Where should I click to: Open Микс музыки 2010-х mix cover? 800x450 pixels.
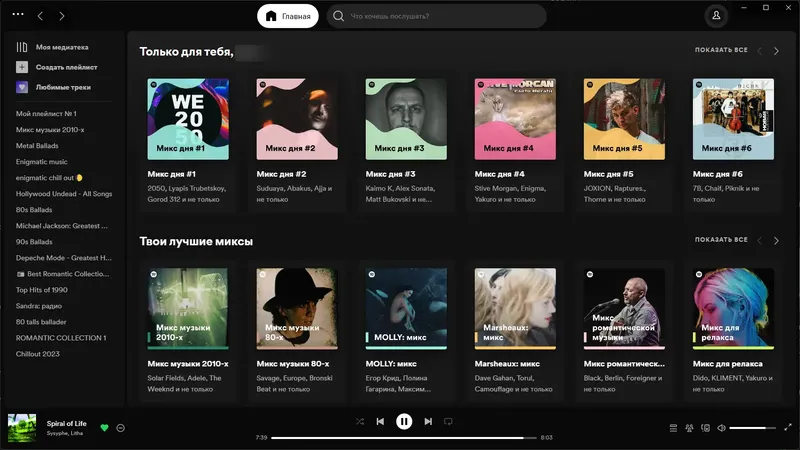[188, 309]
